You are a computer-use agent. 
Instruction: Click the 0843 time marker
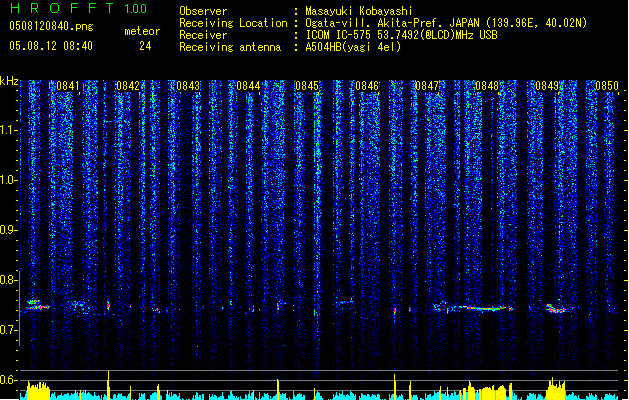click(x=188, y=86)
